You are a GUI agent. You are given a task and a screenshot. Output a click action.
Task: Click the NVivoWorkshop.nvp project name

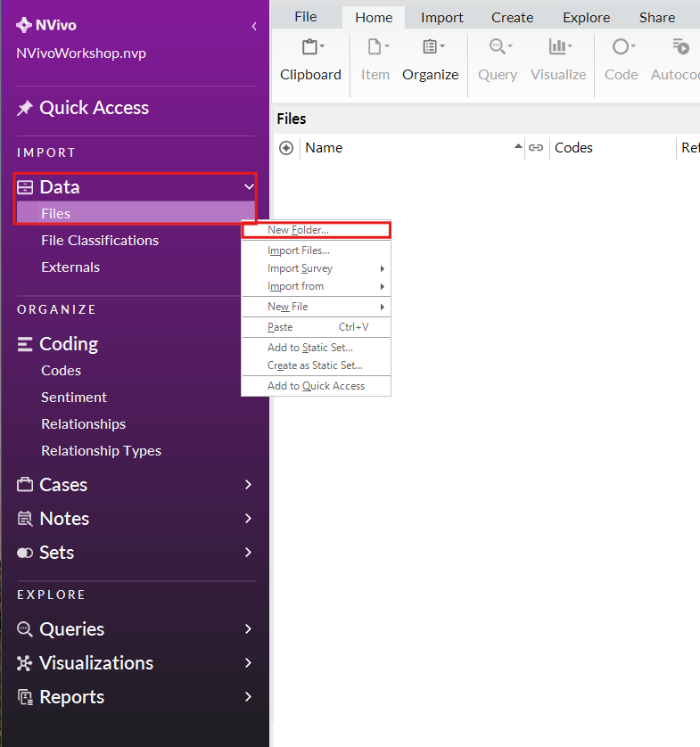coord(81,53)
